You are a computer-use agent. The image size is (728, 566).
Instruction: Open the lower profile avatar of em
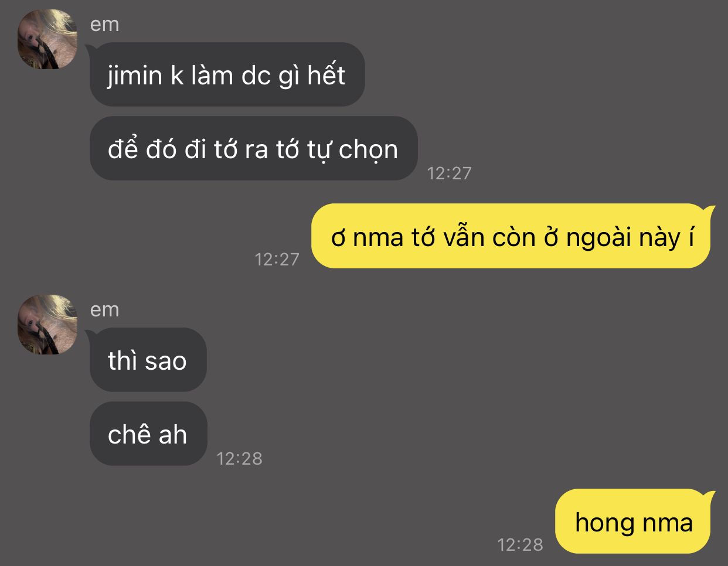tap(47, 325)
